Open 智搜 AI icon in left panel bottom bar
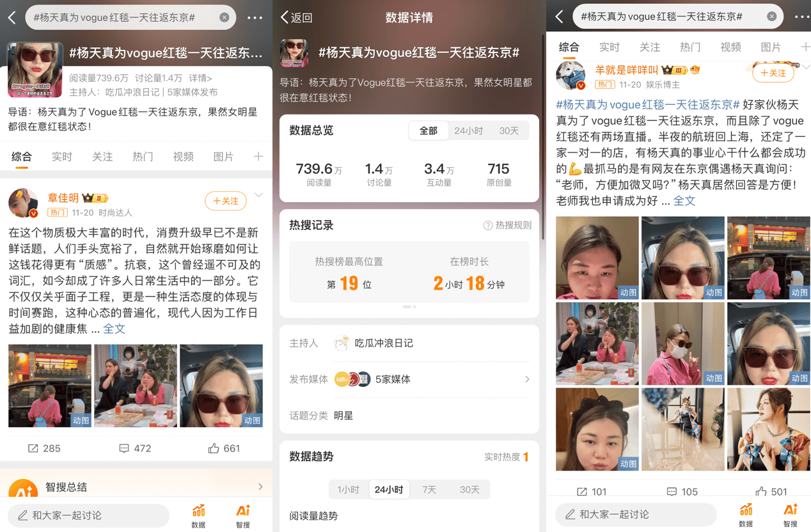 (x=243, y=515)
